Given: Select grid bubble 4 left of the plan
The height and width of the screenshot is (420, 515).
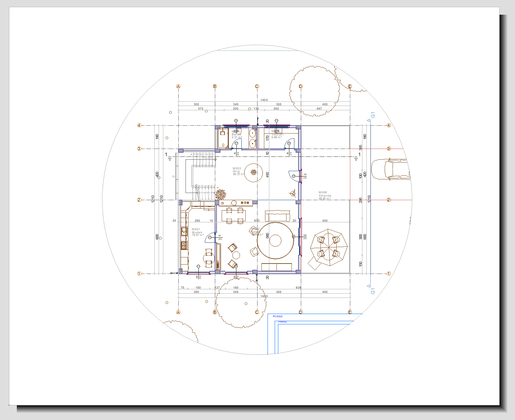Looking at the screenshot, I should tap(139, 125).
